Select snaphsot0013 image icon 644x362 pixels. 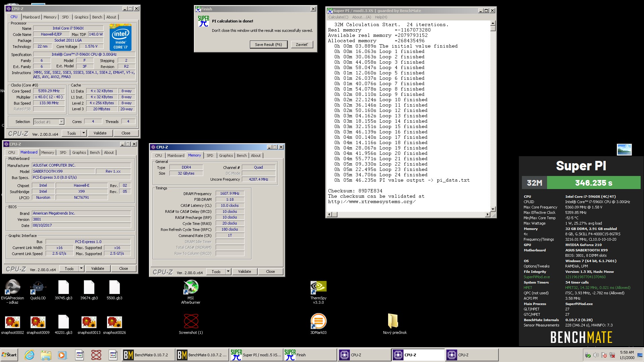coord(89,325)
